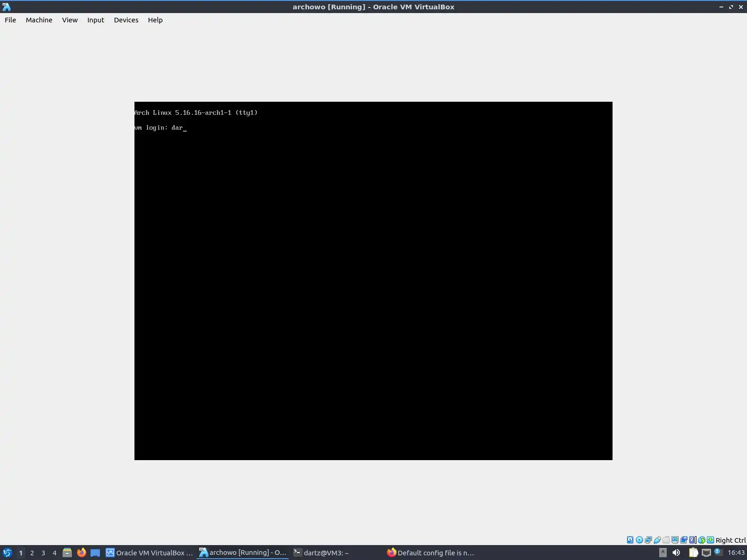The image size is (747, 560).
Task: Click the optical disk status icon
Action: [x=639, y=540]
